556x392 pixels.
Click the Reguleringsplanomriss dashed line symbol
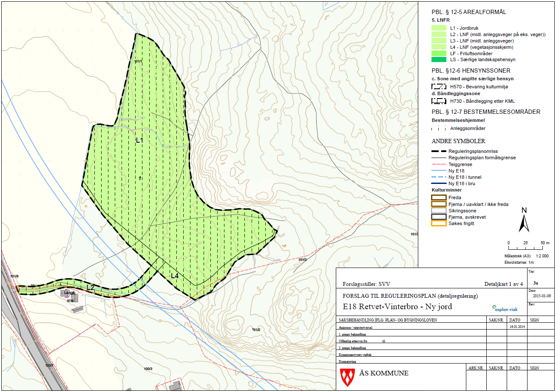(x=438, y=151)
